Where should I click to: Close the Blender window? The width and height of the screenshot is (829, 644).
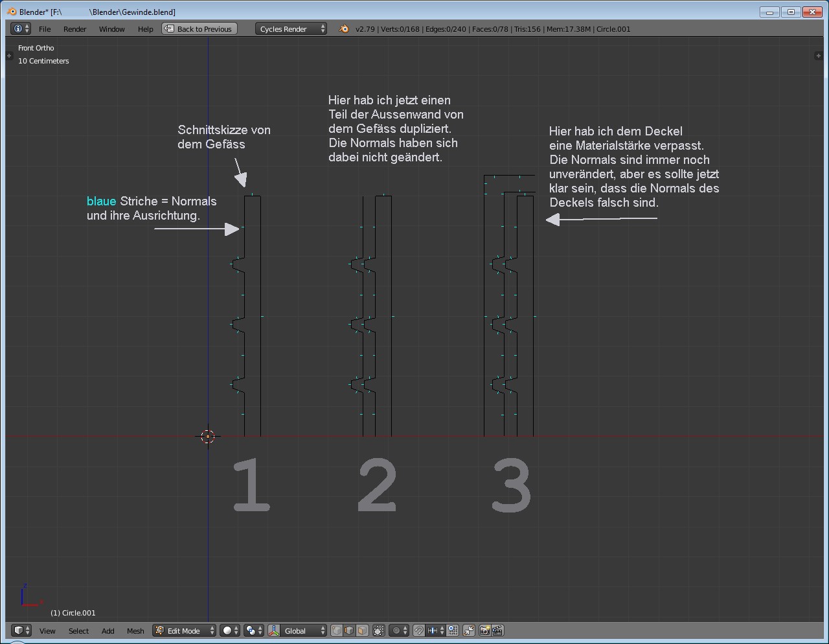[x=812, y=12]
